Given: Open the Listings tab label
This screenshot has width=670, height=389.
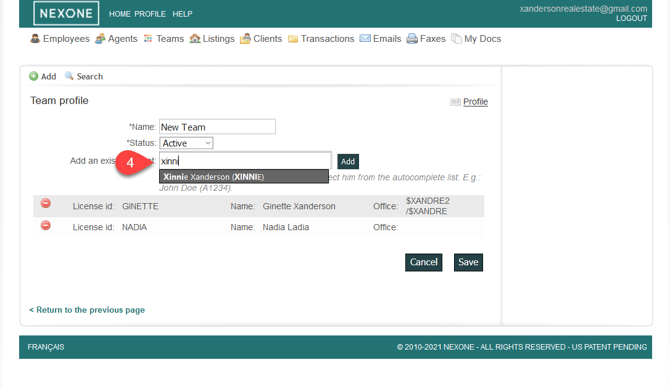Looking at the screenshot, I should (218, 38).
